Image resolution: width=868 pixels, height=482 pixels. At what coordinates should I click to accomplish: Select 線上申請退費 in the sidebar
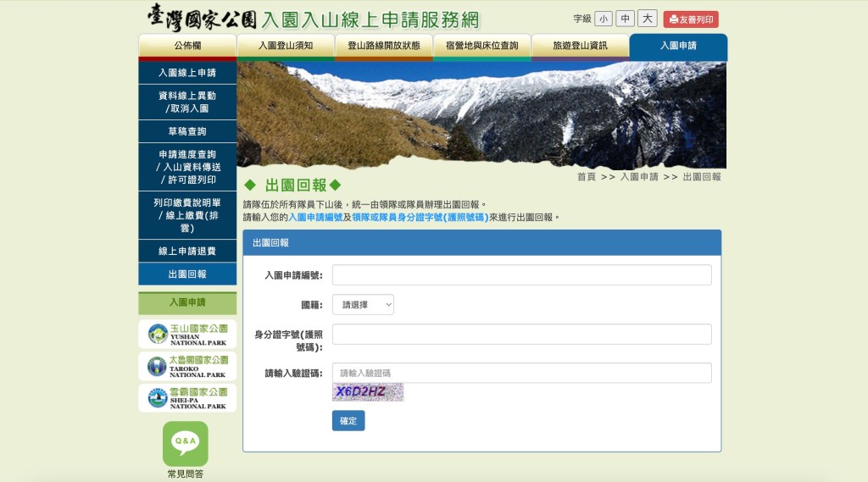[187, 252]
